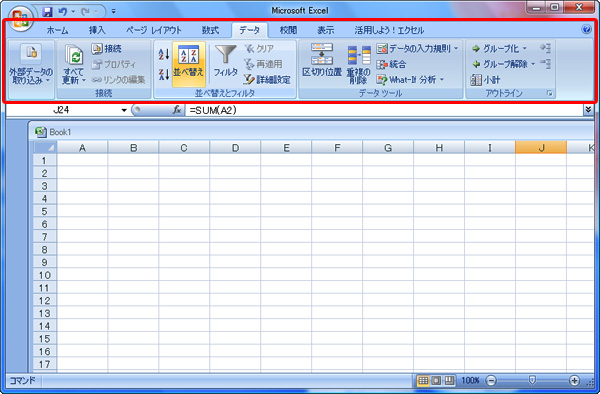Switch to Normal view

click(x=423, y=380)
